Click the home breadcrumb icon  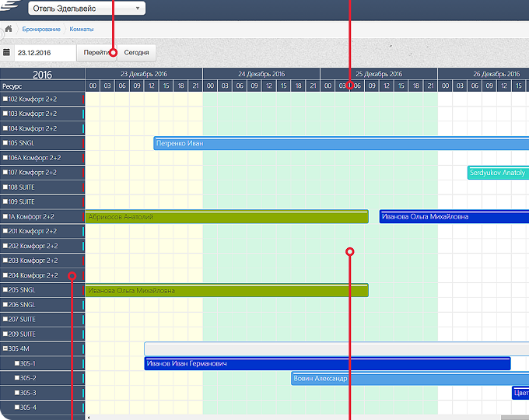9,29
